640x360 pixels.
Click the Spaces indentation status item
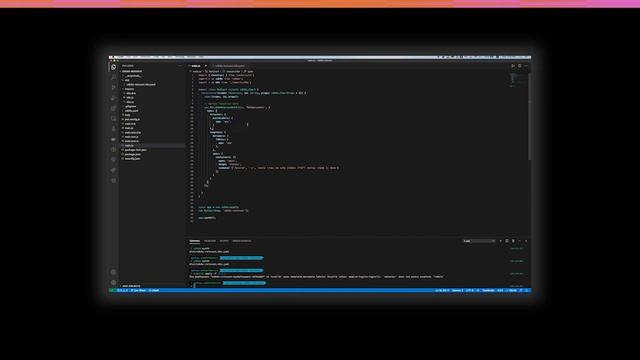click(x=458, y=290)
